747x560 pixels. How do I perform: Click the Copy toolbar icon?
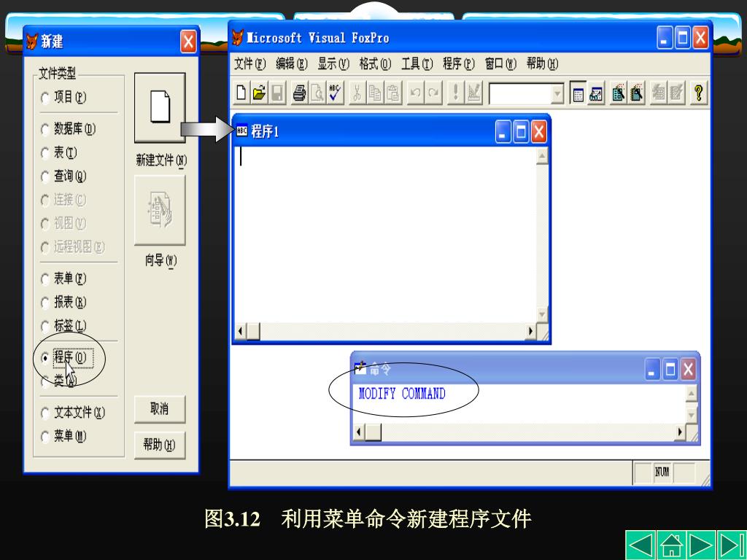(x=375, y=93)
